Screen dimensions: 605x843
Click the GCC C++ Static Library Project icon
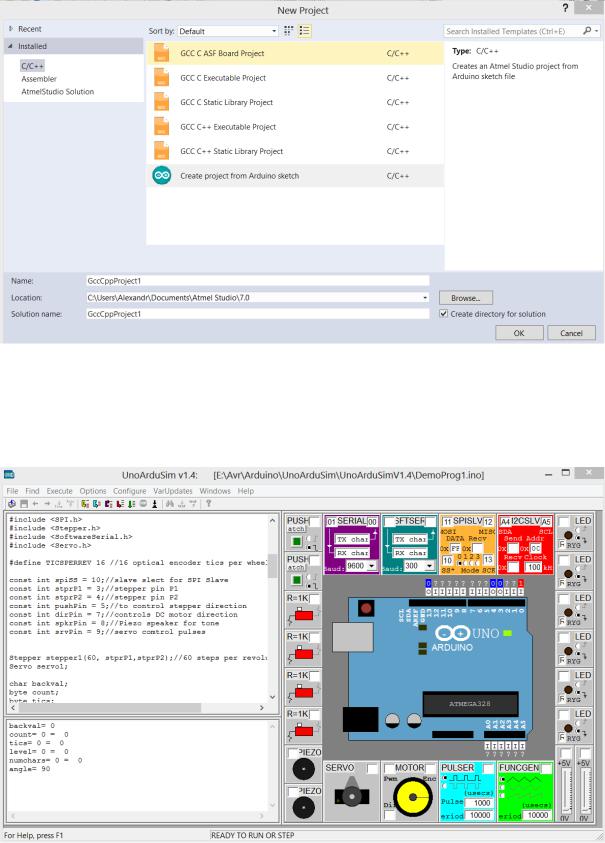[162, 151]
